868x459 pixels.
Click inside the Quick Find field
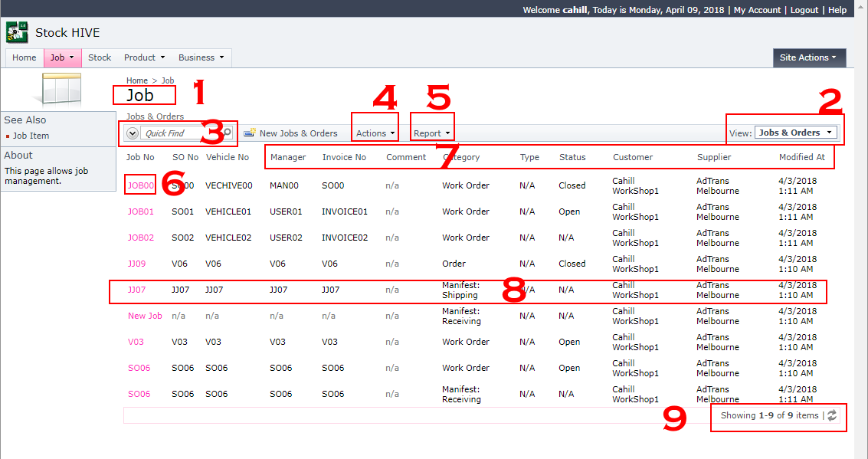(181, 133)
